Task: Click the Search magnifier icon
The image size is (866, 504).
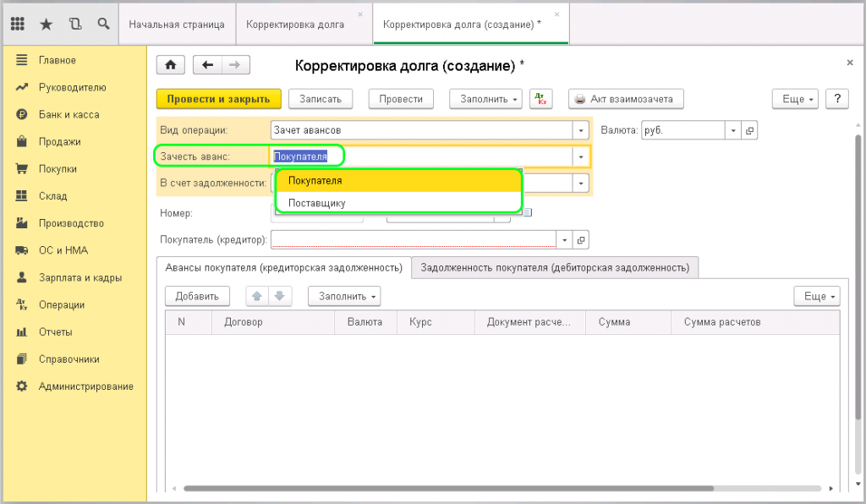Action: [103, 25]
